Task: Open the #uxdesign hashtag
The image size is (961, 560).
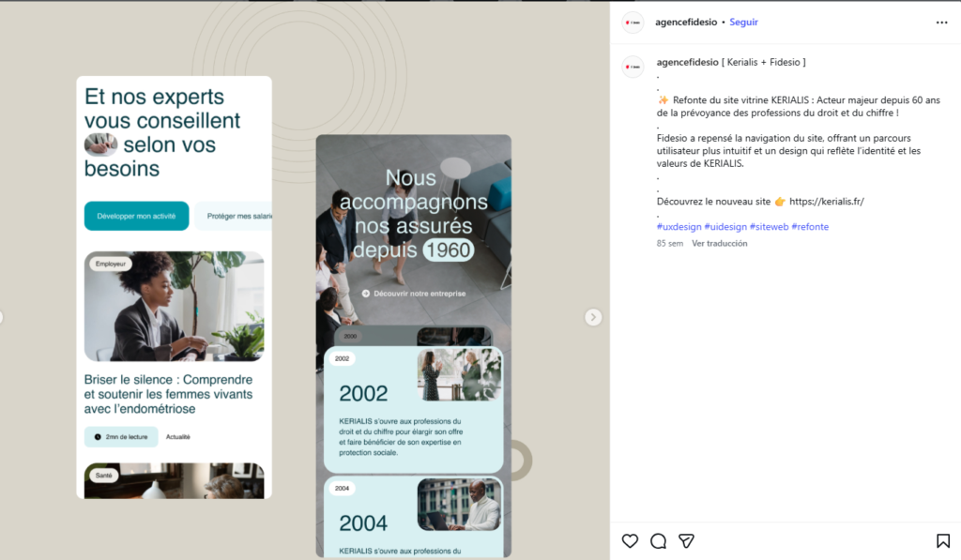Action: [x=679, y=227]
